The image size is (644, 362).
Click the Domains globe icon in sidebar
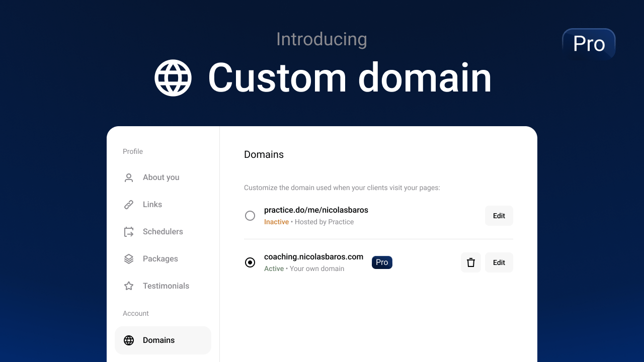click(x=128, y=340)
